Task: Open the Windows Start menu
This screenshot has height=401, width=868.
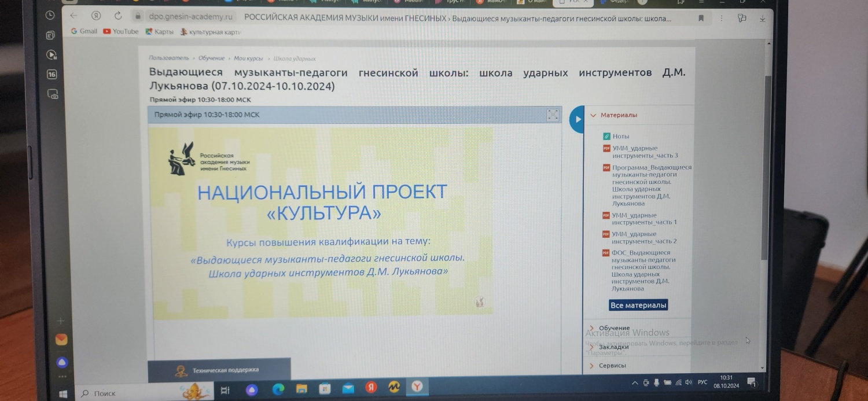Action: 63,393
